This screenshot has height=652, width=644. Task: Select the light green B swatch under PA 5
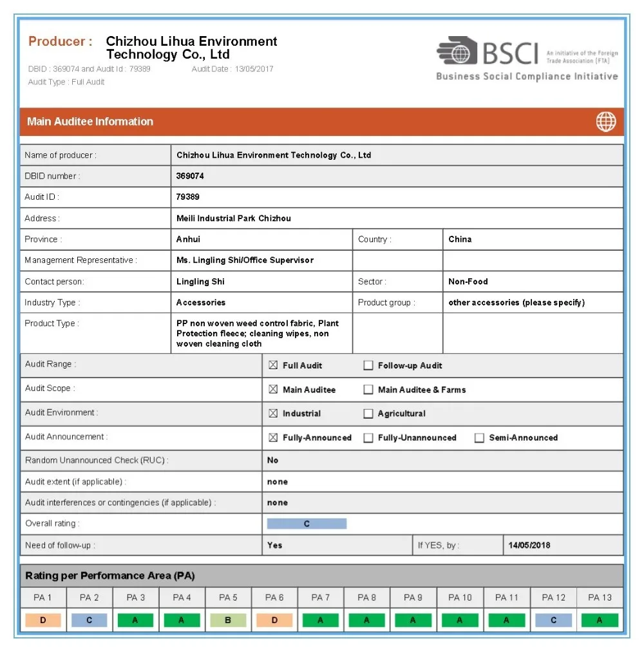click(228, 620)
